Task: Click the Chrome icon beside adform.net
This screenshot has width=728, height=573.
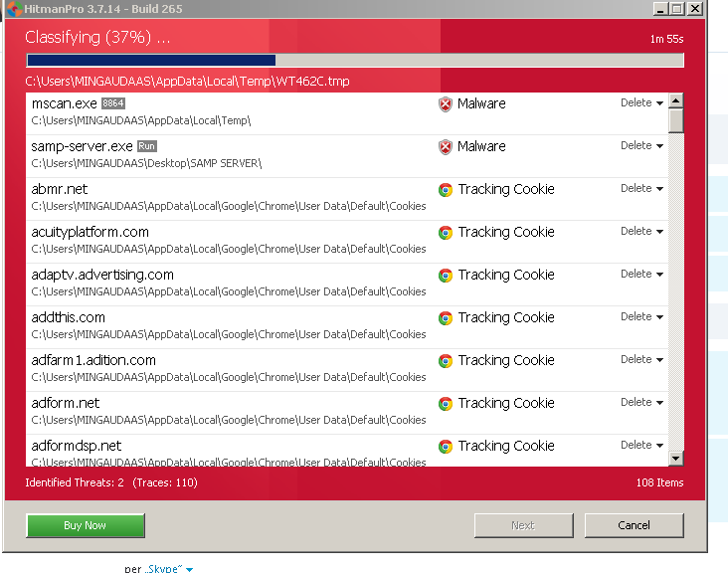Action: click(446, 404)
